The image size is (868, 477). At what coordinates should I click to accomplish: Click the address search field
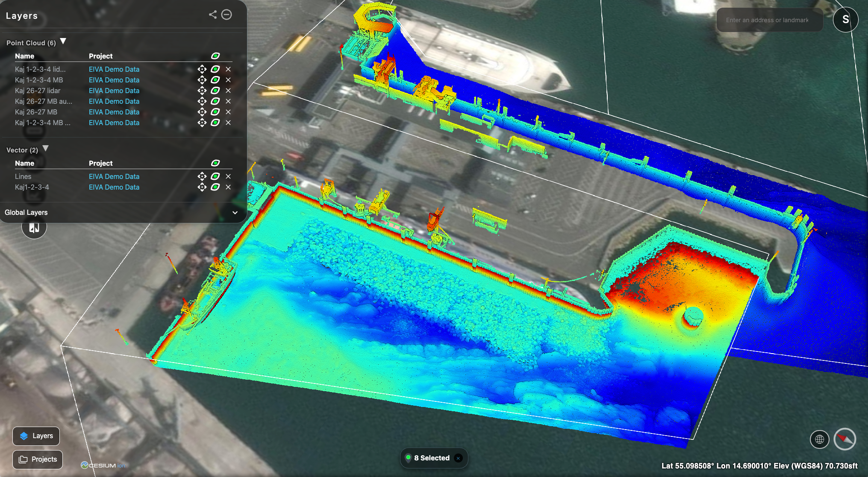769,20
